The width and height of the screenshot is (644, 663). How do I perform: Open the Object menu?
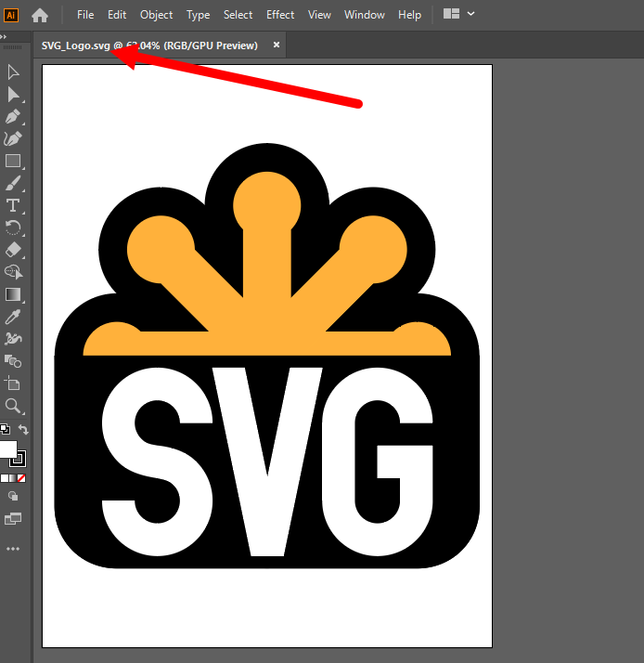156,15
